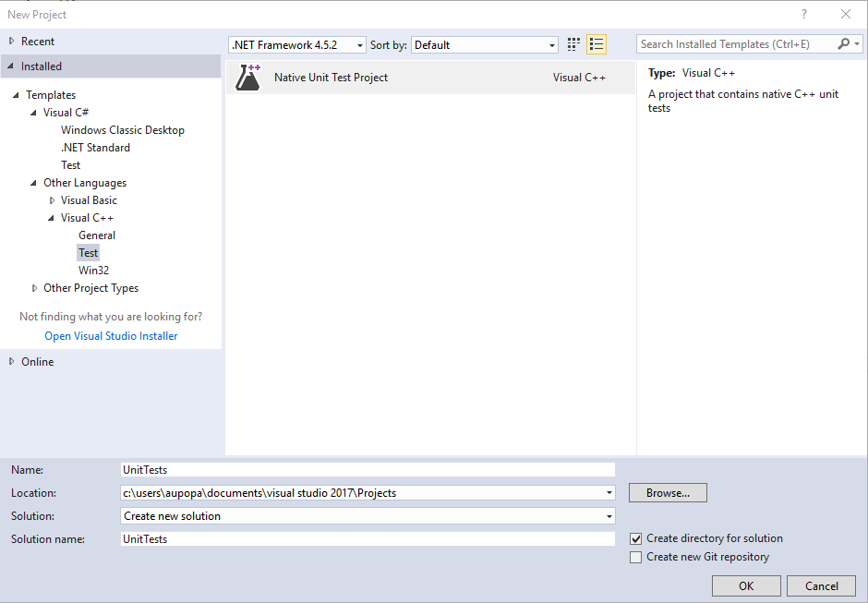Collapse the Visual C# node

click(33, 112)
